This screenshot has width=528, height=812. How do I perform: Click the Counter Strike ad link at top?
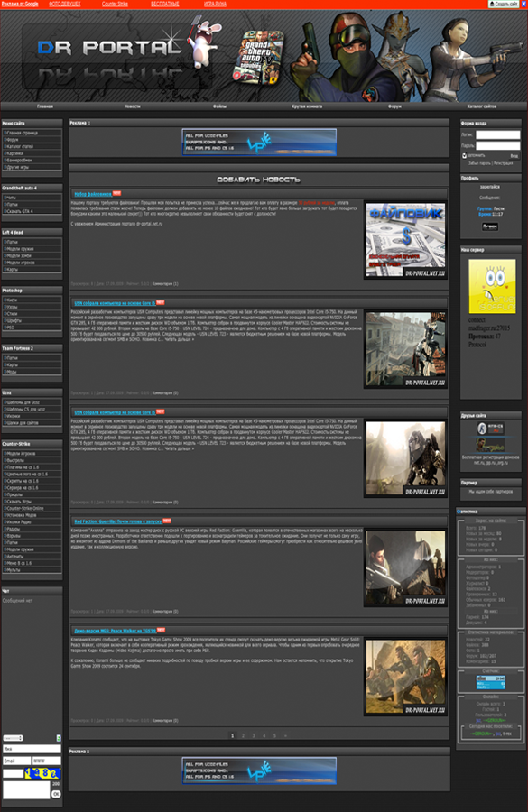click(115, 4)
